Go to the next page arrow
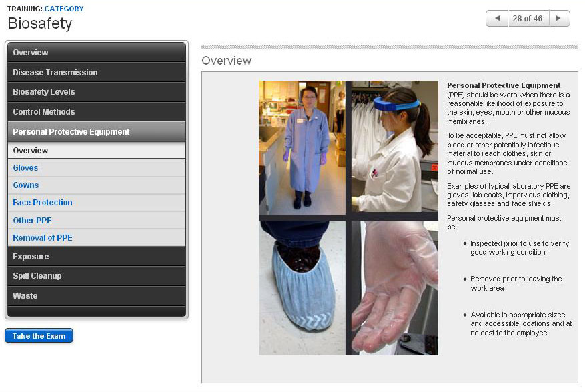The image size is (585, 392). click(560, 19)
